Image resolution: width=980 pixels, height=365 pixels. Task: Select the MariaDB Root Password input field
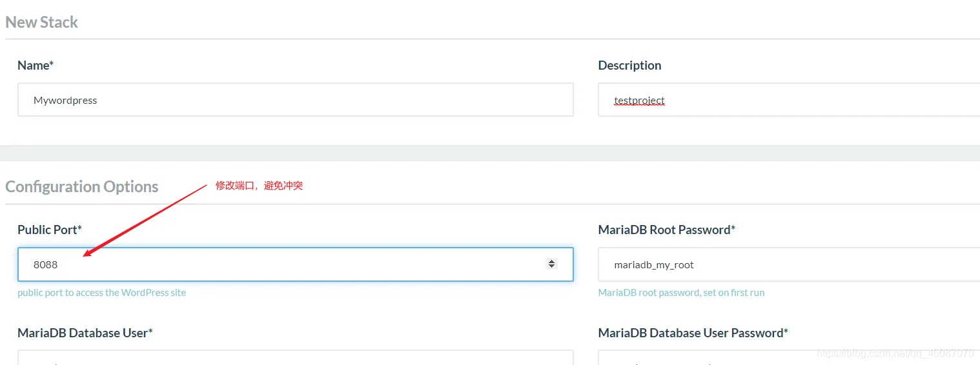click(788, 264)
